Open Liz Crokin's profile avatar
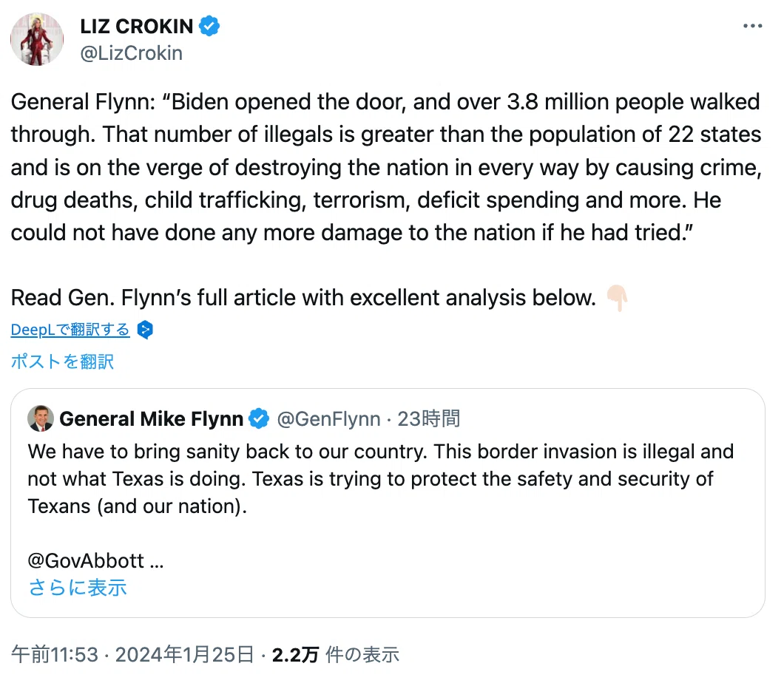This screenshot has width=784, height=686. [37, 39]
